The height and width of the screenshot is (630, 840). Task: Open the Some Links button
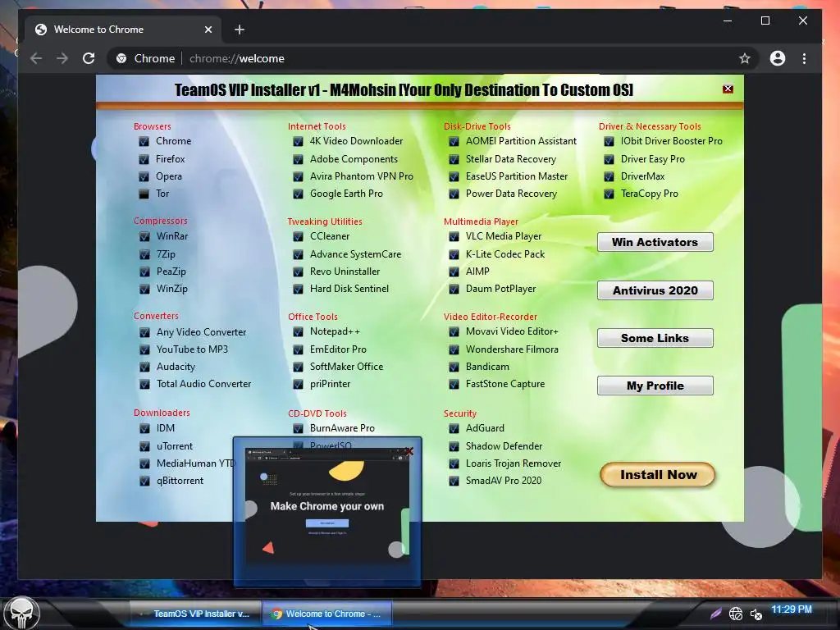point(655,338)
